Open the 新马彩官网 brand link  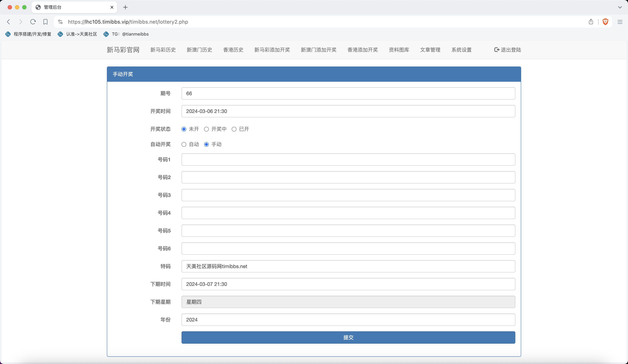[x=123, y=50]
